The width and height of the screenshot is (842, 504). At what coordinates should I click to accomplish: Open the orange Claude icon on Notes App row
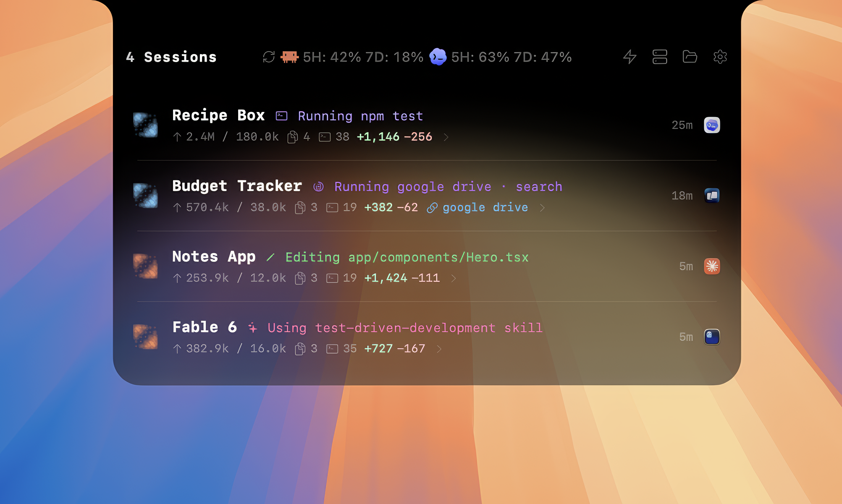point(712,266)
